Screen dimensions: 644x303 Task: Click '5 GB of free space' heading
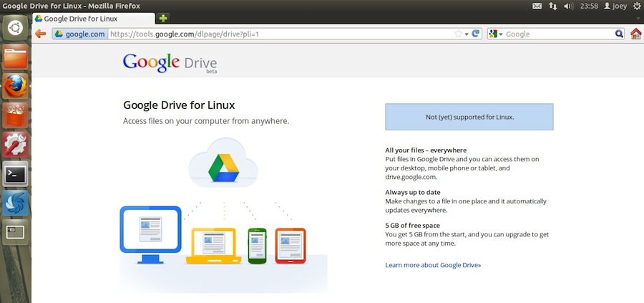(x=412, y=226)
